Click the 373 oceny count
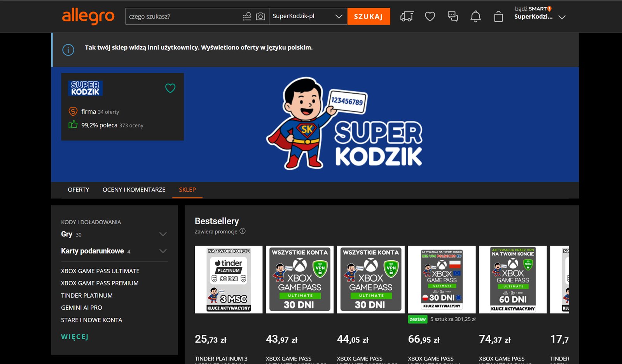This screenshot has width=622, height=364. (x=131, y=125)
